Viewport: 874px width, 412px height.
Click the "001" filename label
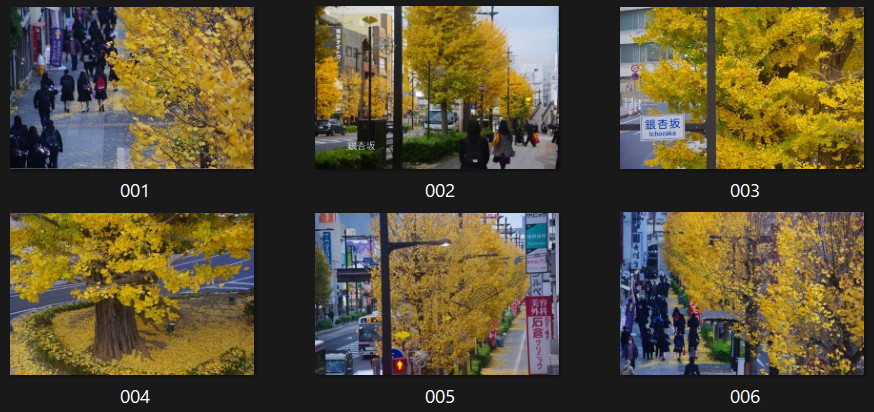[x=134, y=190]
